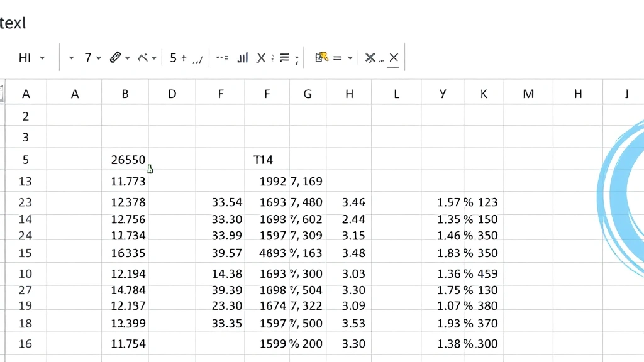Click the equals sign icon in toolbar
644x362 pixels.
click(337, 58)
